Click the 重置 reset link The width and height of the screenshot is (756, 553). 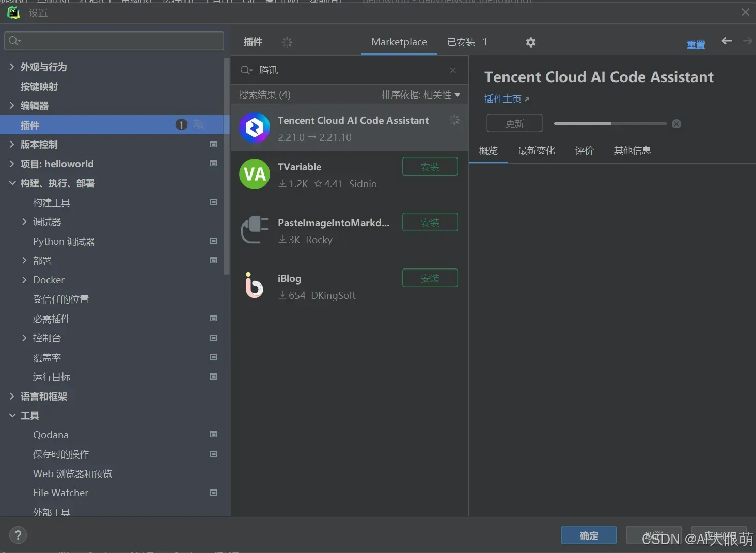[x=696, y=45]
